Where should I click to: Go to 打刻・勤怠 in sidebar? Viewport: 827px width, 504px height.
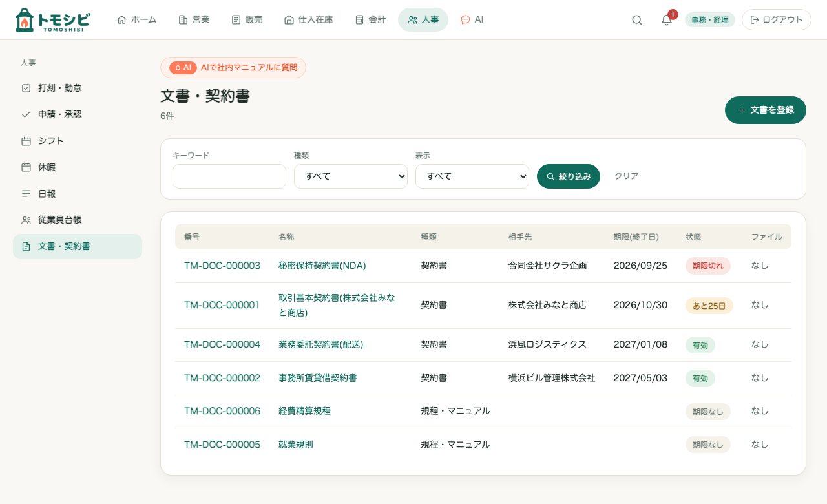click(78, 88)
